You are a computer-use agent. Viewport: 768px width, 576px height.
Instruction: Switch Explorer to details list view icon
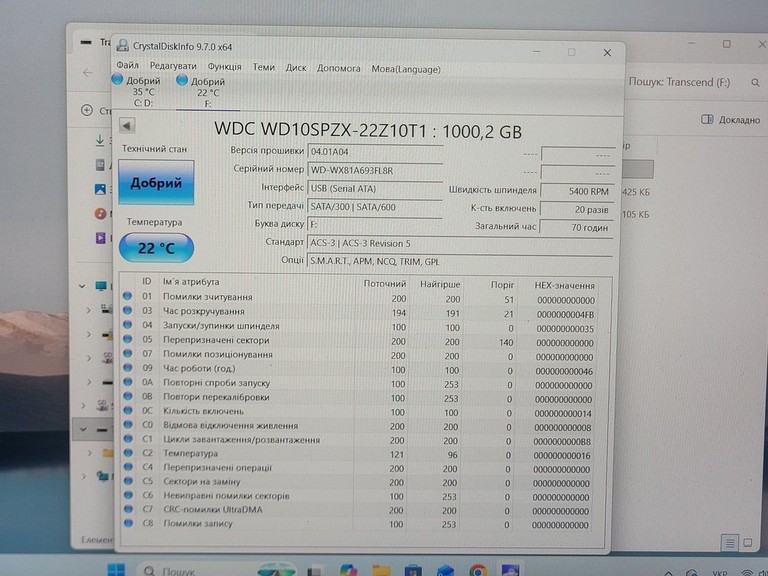click(730, 543)
